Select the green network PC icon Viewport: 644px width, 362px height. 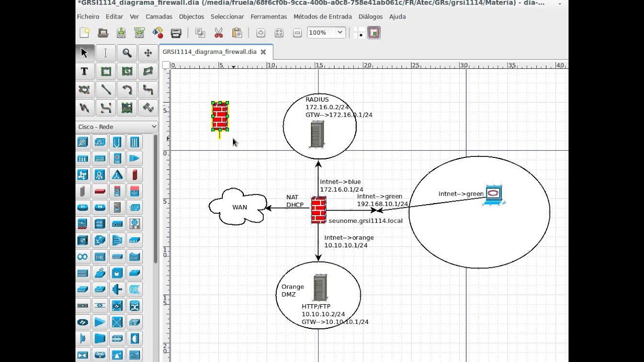coord(494,194)
